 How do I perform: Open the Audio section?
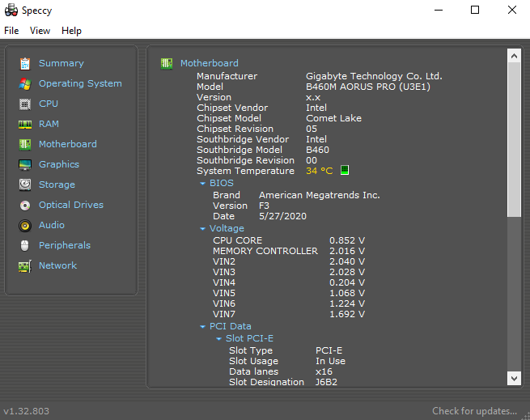(x=51, y=225)
